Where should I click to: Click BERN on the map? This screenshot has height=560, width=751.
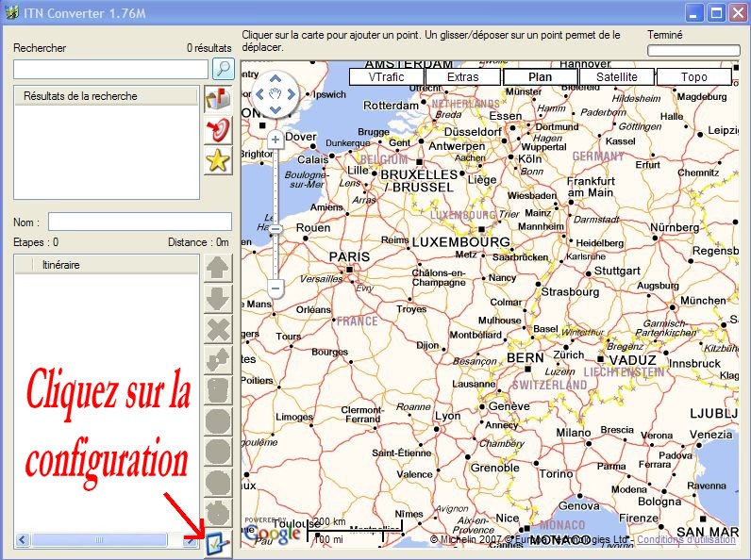pos(525,357)
